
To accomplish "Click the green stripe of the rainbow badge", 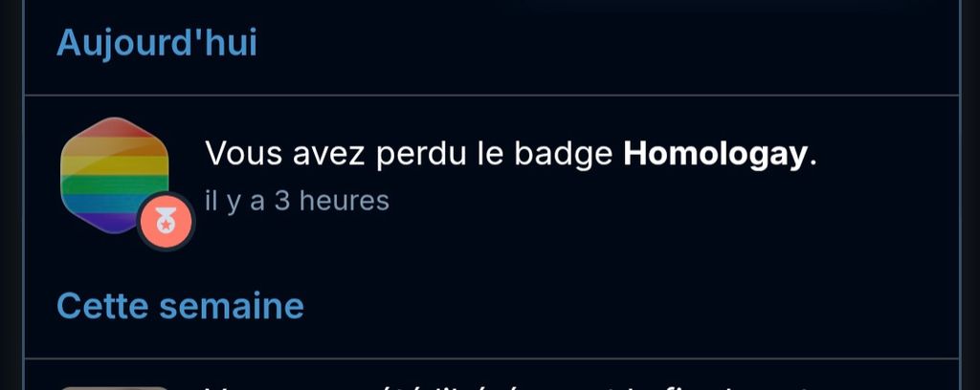I will 113,184.
